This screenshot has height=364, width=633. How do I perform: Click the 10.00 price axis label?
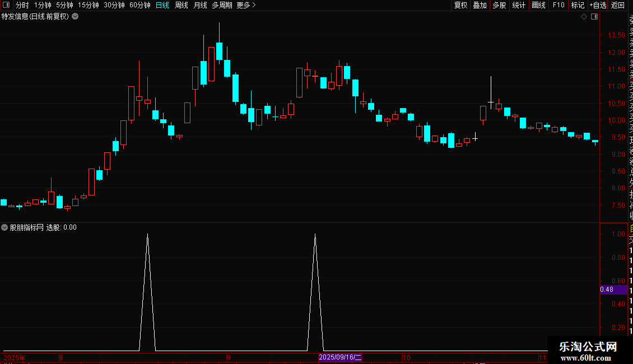click(616, 120)
